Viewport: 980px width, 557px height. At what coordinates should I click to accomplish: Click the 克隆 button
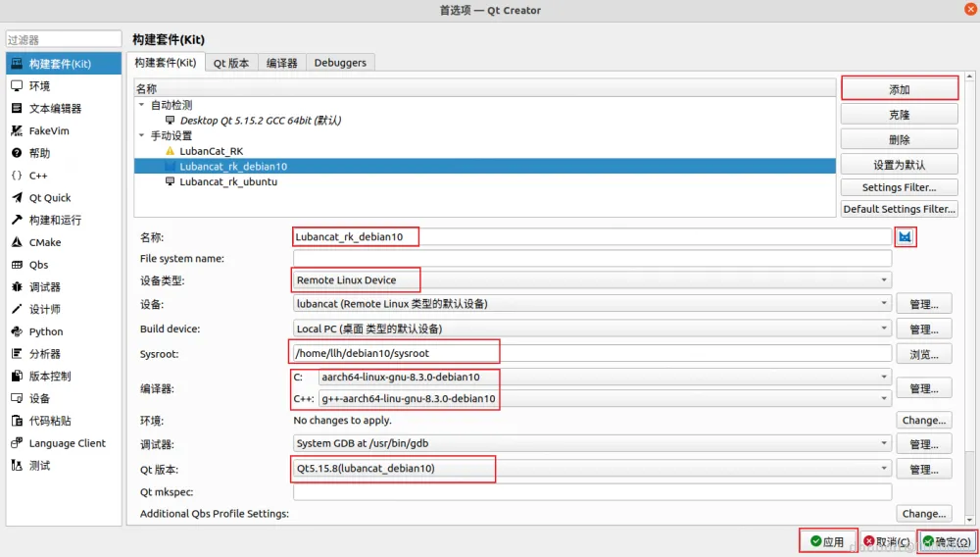(900, 115)
